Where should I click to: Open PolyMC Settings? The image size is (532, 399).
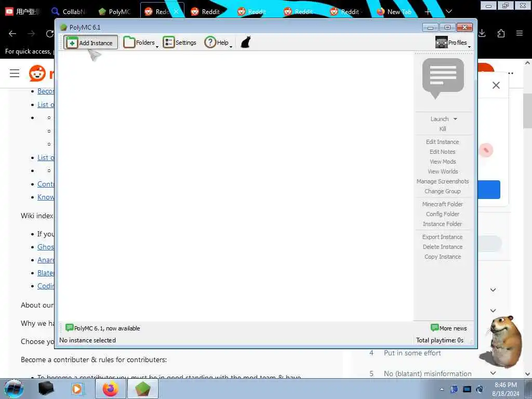(179, 43)
